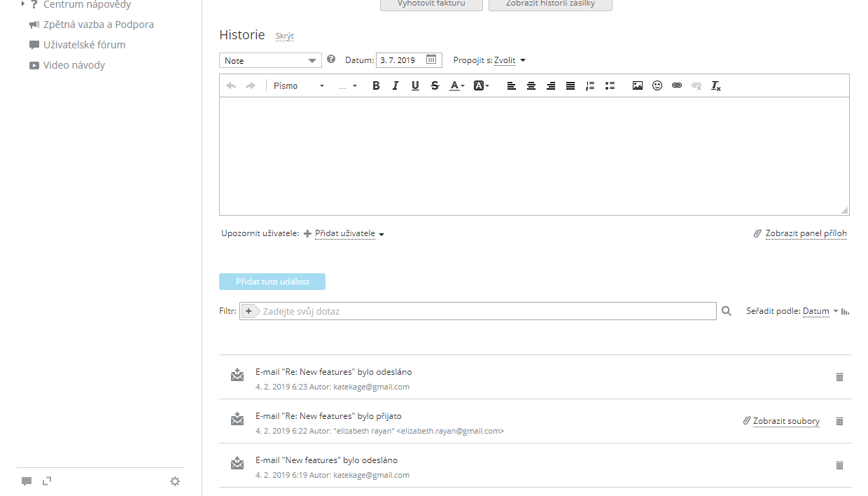The image size is (868, 496).
Task: Toggle bold formatting in the editor
Action: click(376, 85)
